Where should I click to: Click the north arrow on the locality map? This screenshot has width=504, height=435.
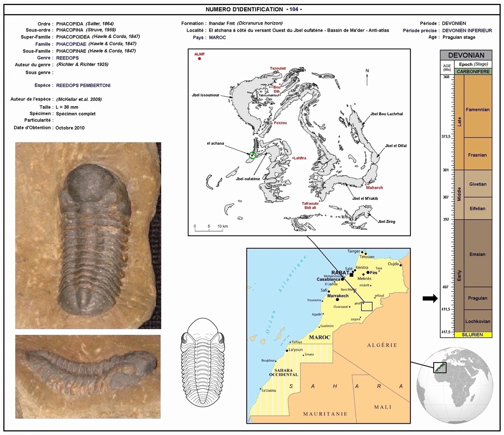367,77
